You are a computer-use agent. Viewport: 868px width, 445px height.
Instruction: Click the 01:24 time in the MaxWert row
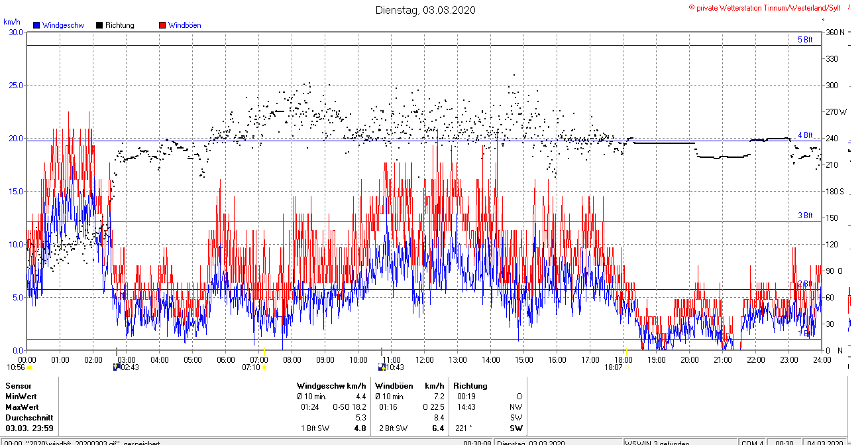point(310,407)
